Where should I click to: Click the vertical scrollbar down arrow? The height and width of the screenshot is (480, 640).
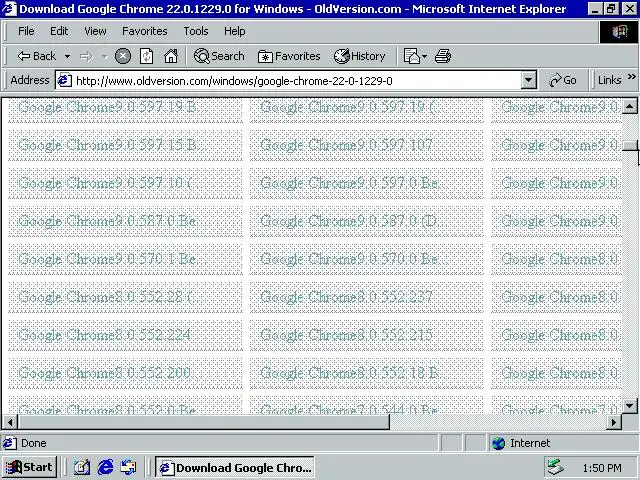click(x=629, y=406)
